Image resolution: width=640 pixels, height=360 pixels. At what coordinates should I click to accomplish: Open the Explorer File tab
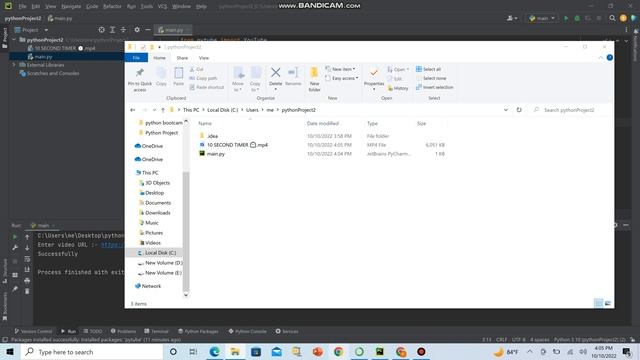pyautogui.click(x=136, y=58)
